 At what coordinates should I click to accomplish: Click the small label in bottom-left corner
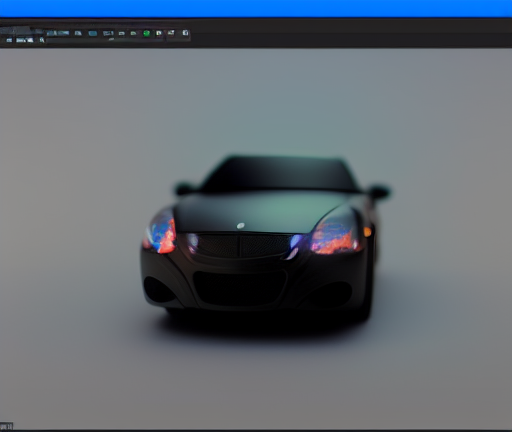6,426
